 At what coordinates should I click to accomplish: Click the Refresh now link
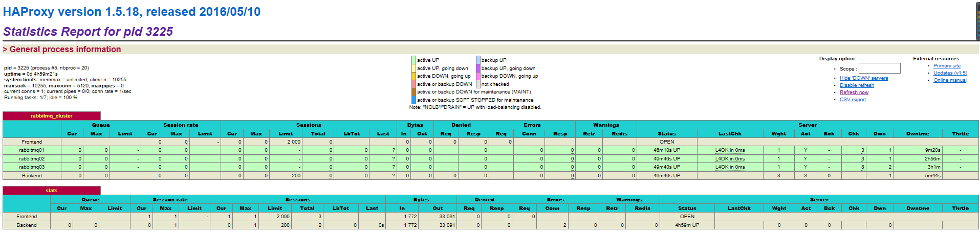854,92
